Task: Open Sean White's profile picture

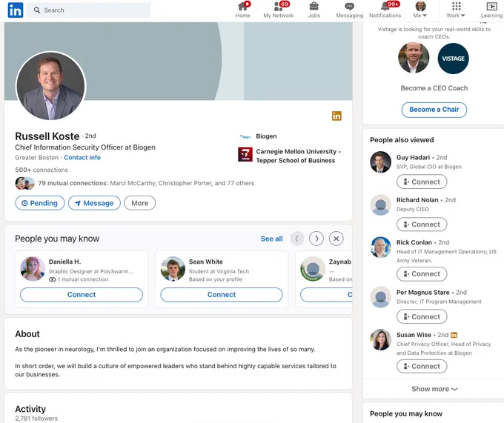Action: (173, 268)
